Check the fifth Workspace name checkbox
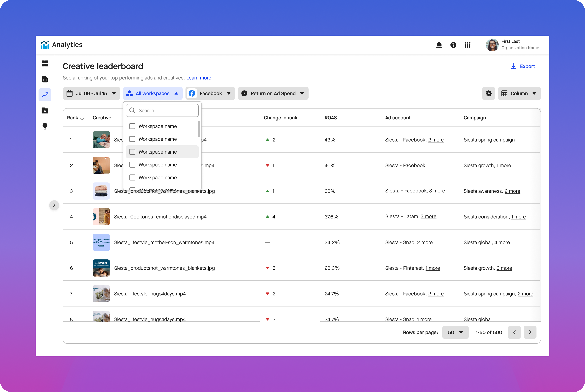Viewport: 585px width, 392px height. pos(132,177)
